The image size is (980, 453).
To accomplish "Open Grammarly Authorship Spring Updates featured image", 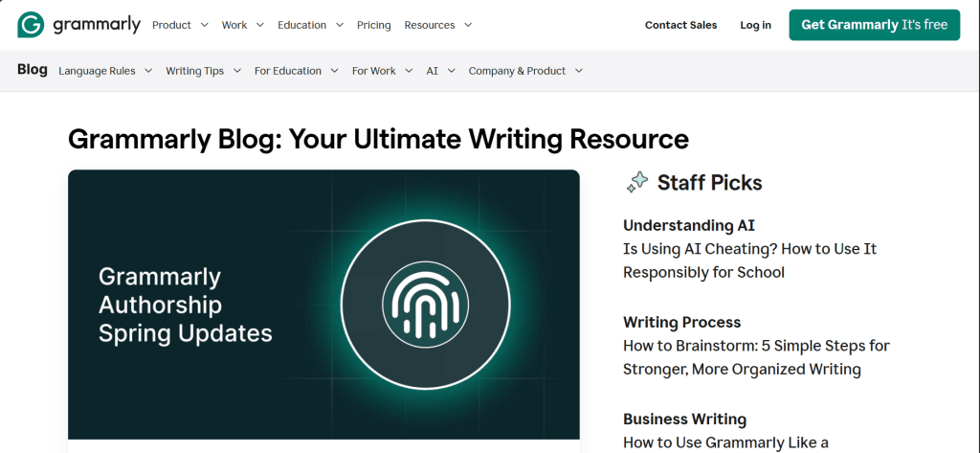I will (323, 305).
